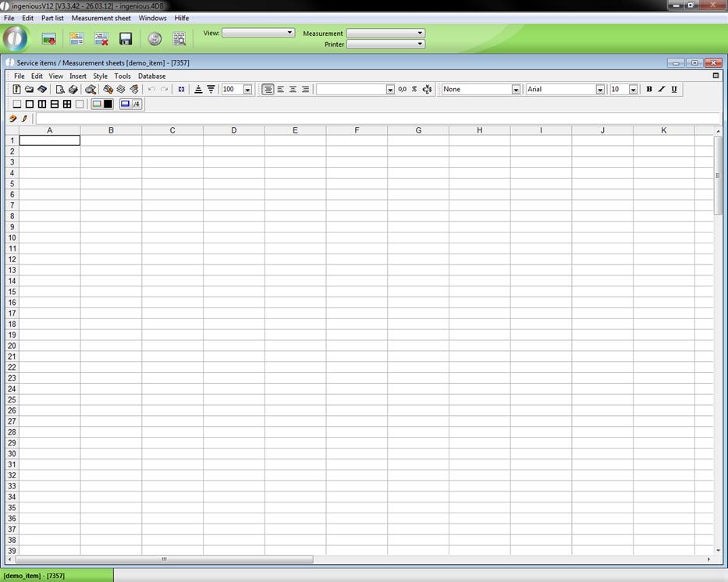Toggle italic formatting
728x582 pixels.
(x=662, y=90)
